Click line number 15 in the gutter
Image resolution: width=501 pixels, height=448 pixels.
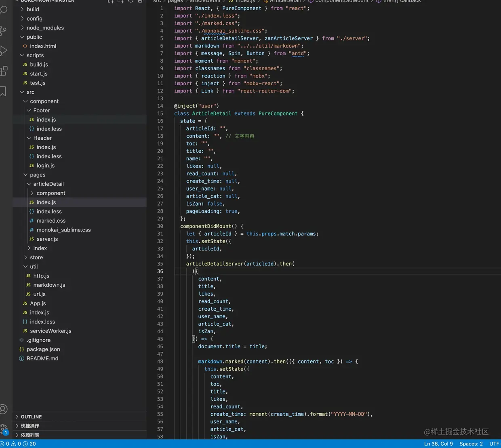point(160,114)
